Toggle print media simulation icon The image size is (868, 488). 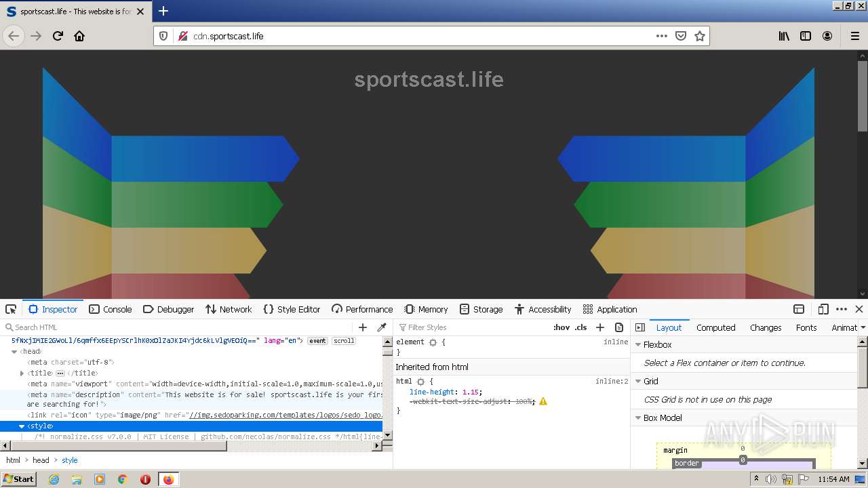click(619, 327)
